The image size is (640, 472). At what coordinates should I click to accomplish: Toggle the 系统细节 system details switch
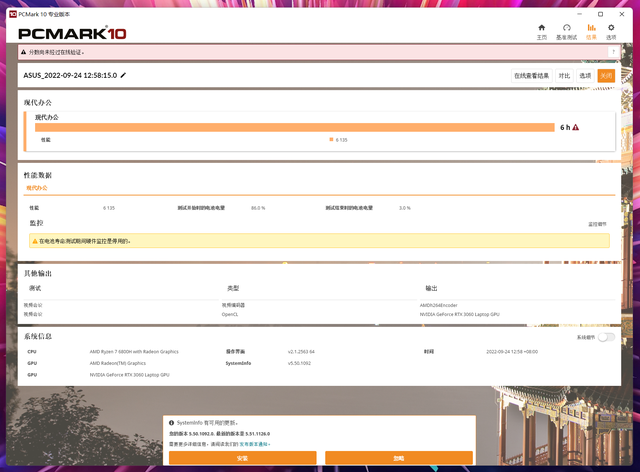tap(607, 337)
